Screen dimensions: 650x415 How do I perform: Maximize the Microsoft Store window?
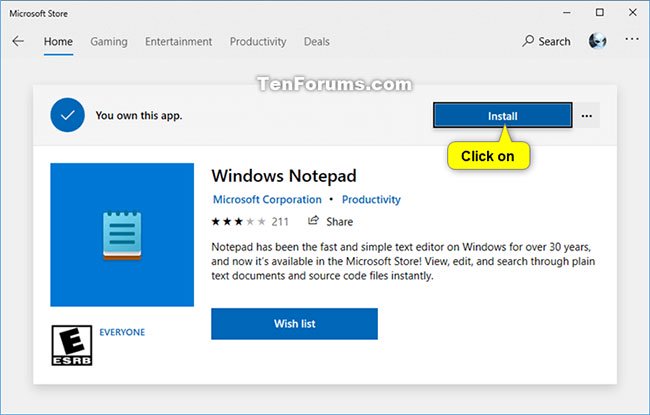coord(599,13)
